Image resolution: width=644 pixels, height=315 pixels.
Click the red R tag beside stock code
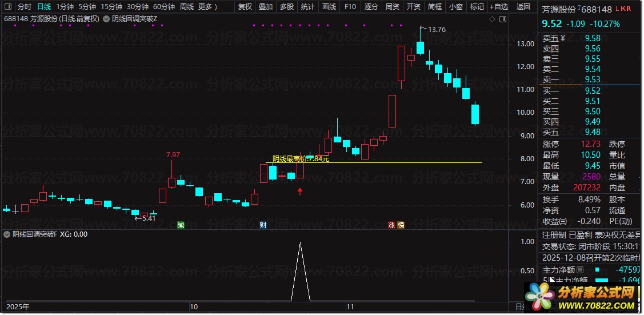628,9
